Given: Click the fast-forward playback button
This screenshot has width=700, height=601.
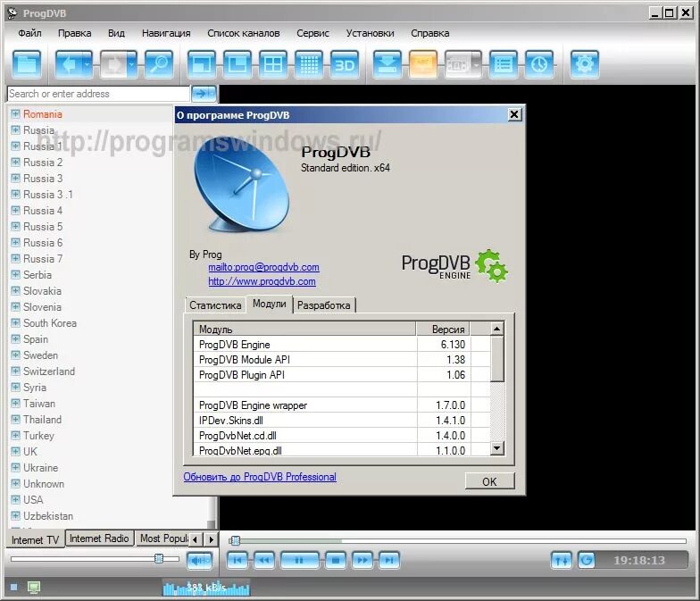Looking at the screenshot, I should tap(362, 560).
